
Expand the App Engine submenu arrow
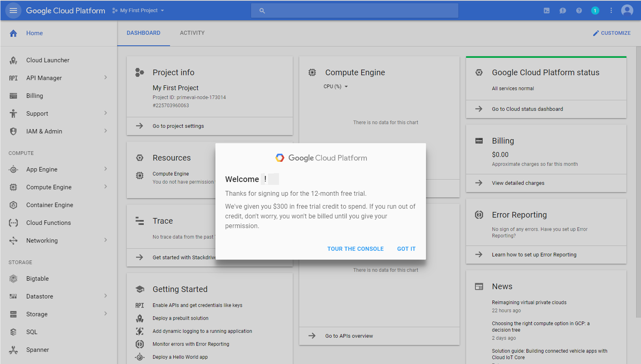(x=106, y=169)
